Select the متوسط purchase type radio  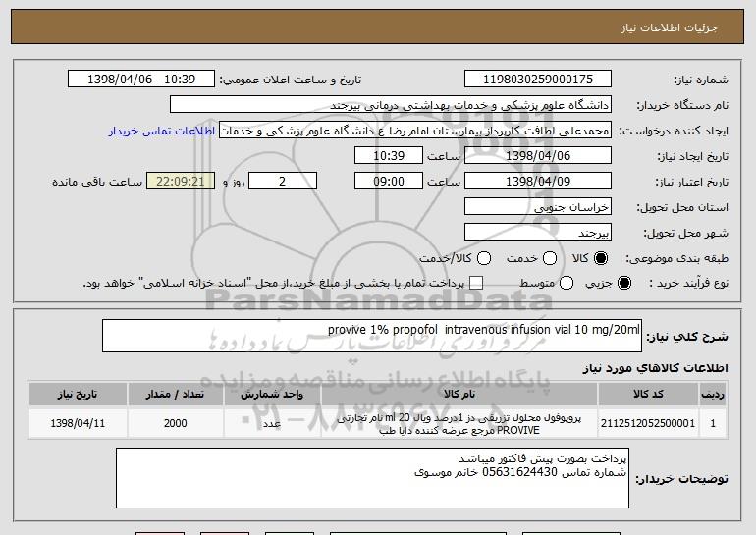click(567, 283)
